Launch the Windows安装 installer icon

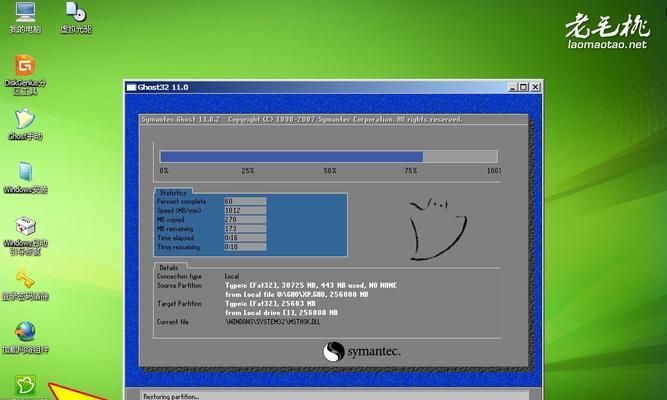point(25,177)
